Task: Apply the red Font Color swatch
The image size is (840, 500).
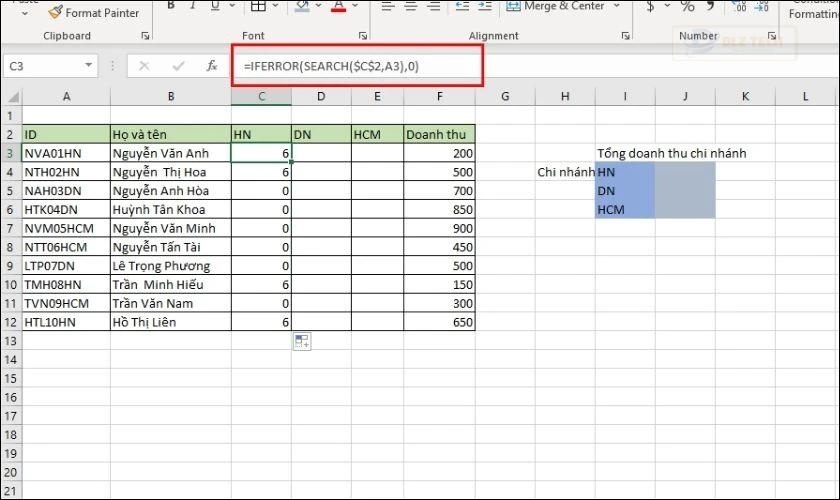Action: (338, 7)
